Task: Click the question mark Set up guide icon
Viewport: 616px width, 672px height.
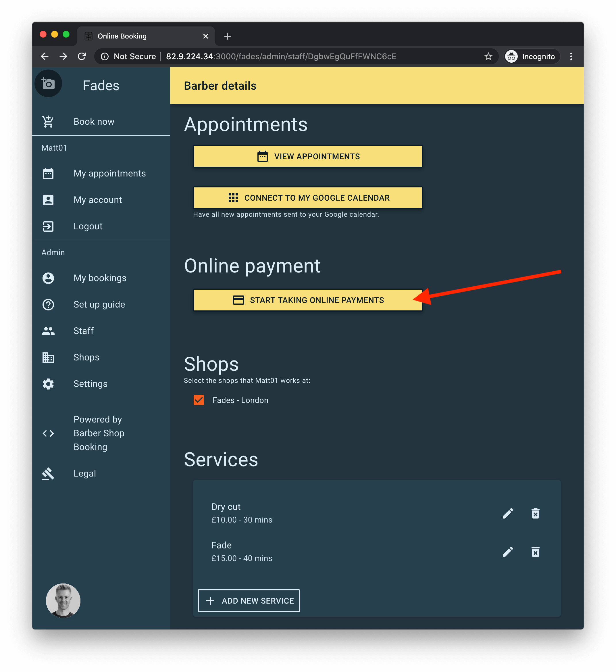Action: [48, 304]
